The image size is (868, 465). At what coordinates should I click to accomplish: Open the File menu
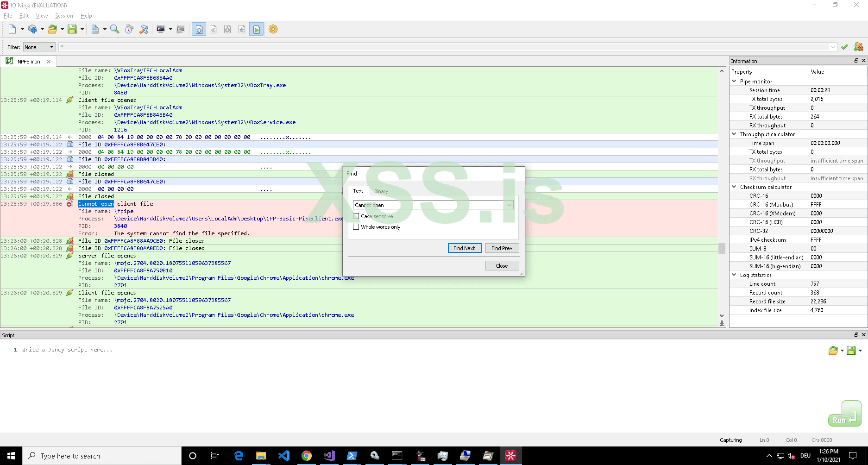point(8,16)
